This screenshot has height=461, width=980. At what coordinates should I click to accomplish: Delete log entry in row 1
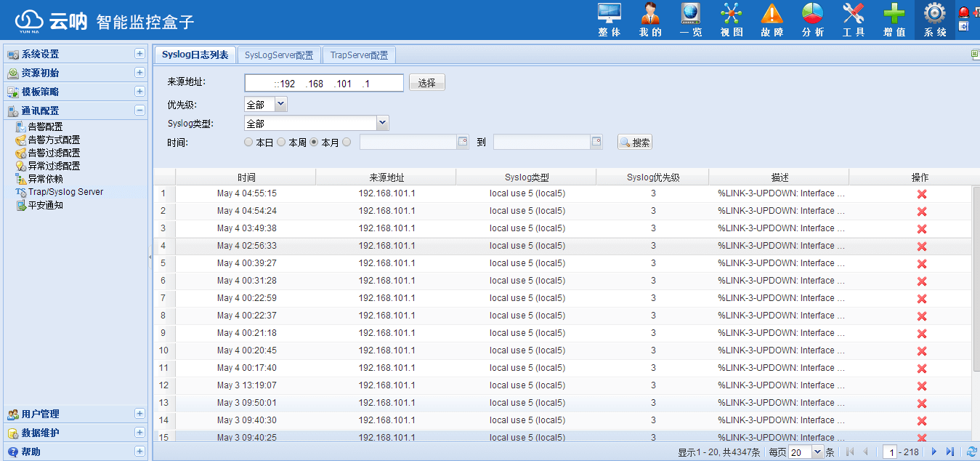pyautogui.click(x=921, y=194)
